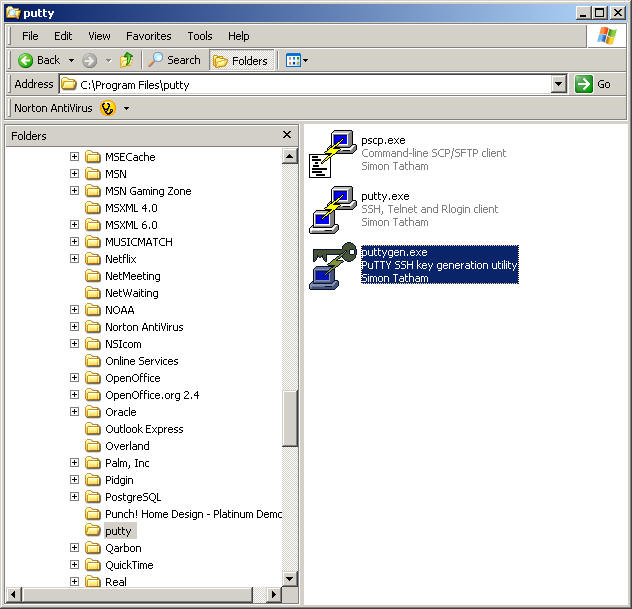Screen dimensions: 632x609
Task: Open the Back history dropdown arrow
Action: click(71, 60)
